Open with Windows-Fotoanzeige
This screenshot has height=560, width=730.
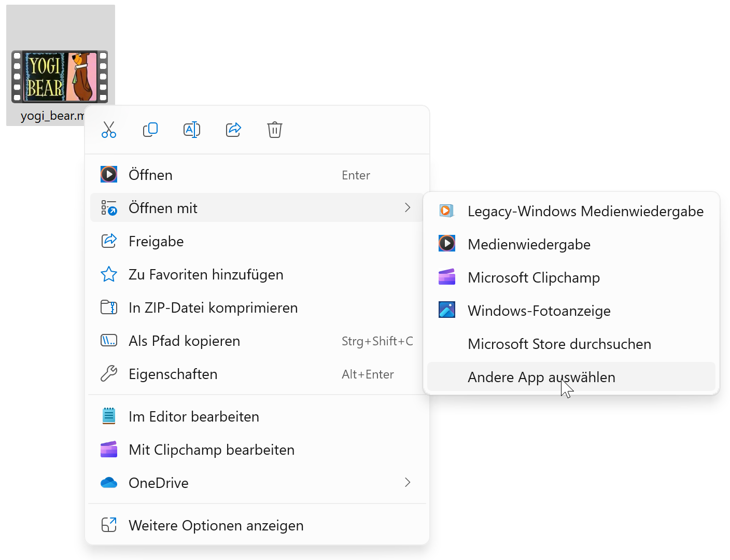[x=539, y=311]
